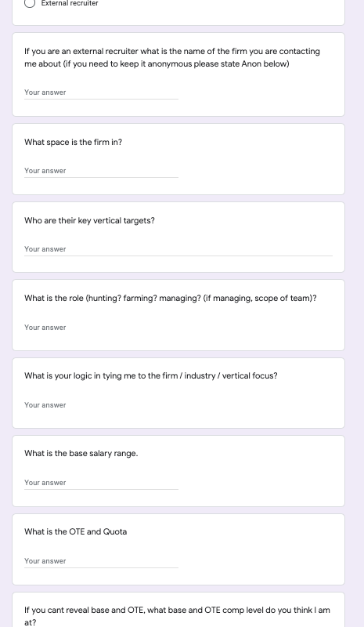Focus the answer field for hunting/farming/managing role question
The width and height of the screenshot is (364, 627).
pyautogui.click(x=178, y=328)
